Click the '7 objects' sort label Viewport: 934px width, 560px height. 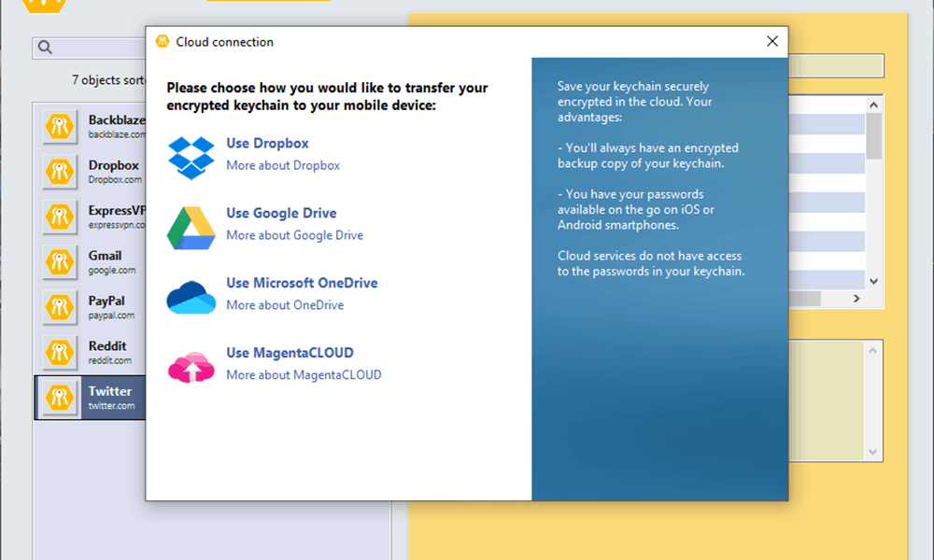click(x=108, y=79)
